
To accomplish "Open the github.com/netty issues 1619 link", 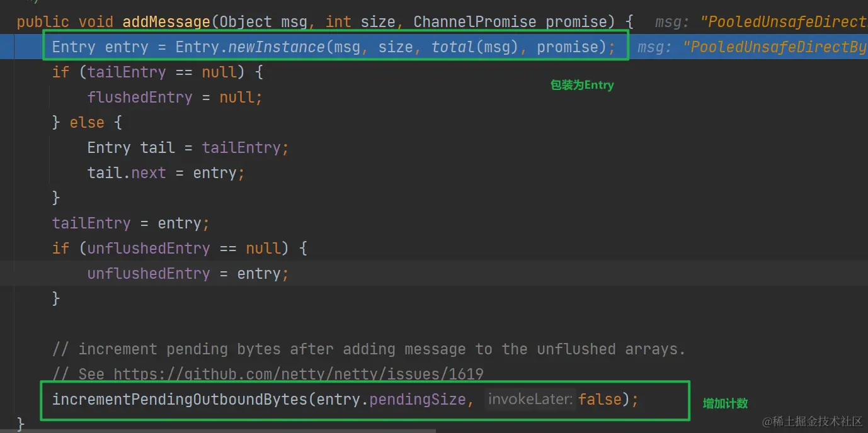I will click(x=299, y=374).
